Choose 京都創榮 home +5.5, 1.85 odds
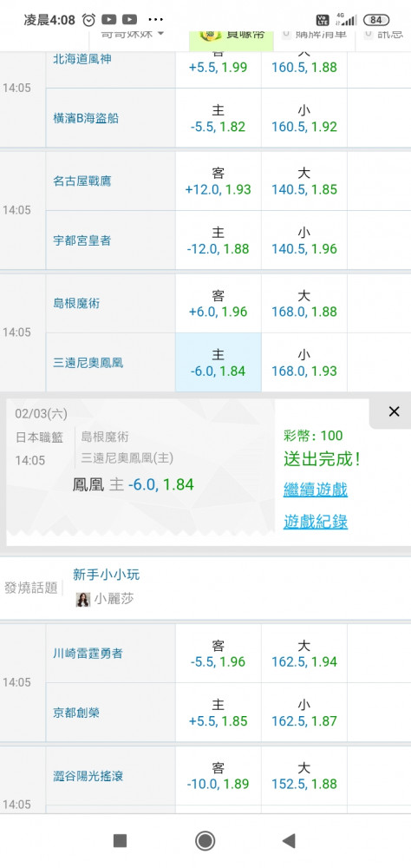The height and width of the screenshot is (868, 411). [219, 713]
